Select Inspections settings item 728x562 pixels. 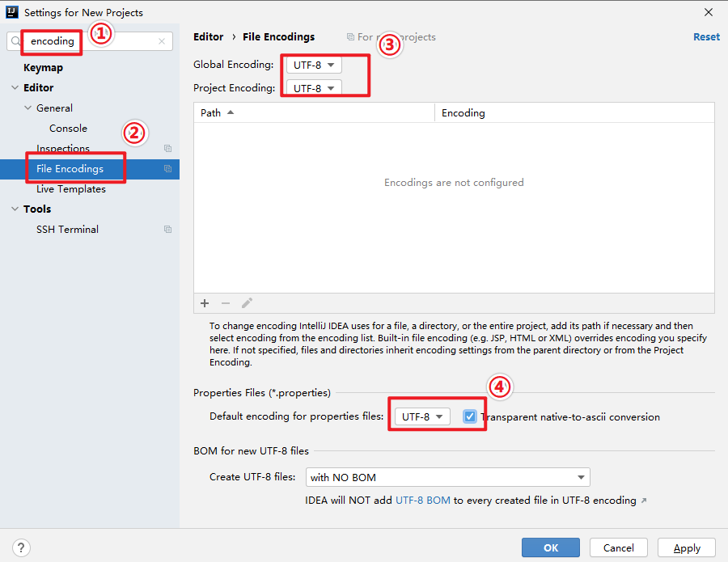click(62, 149)
